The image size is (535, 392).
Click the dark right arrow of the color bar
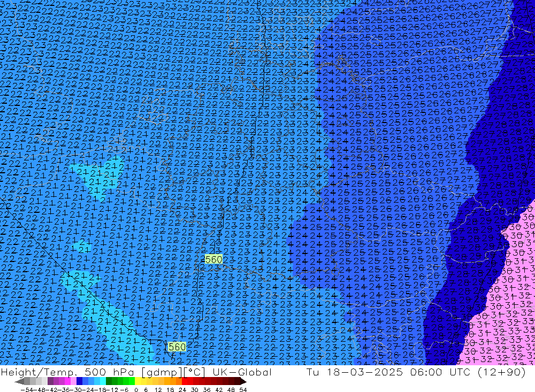pos(243,381)
